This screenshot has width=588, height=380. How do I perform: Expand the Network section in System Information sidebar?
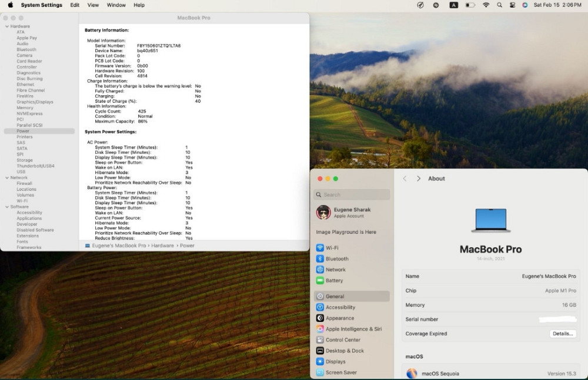[x=7, y=177]
